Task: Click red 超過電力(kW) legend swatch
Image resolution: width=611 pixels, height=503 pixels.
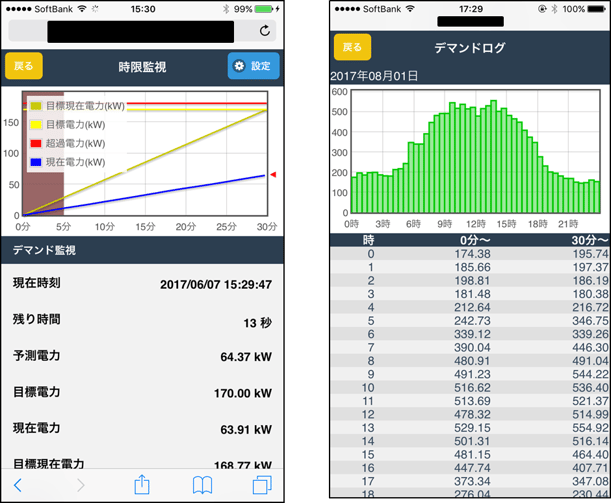Action: click(36, 143)
